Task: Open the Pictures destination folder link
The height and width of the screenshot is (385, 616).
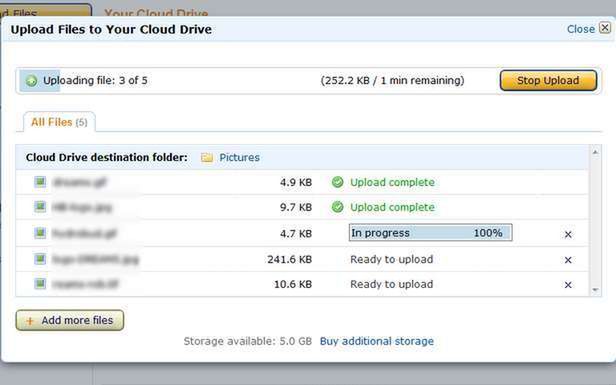Action: pyautogui.click(x=240, y=158)
